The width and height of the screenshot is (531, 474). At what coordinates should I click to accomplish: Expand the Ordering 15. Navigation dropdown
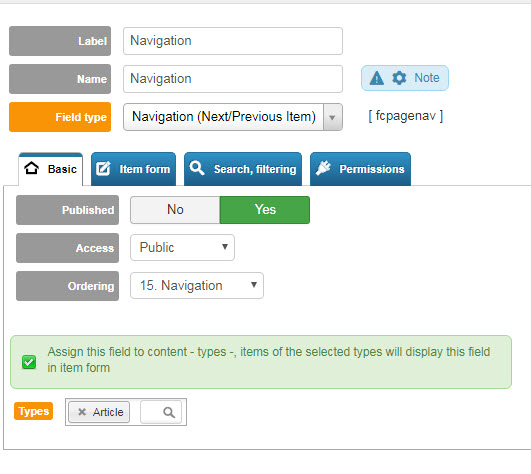(197, 285)
